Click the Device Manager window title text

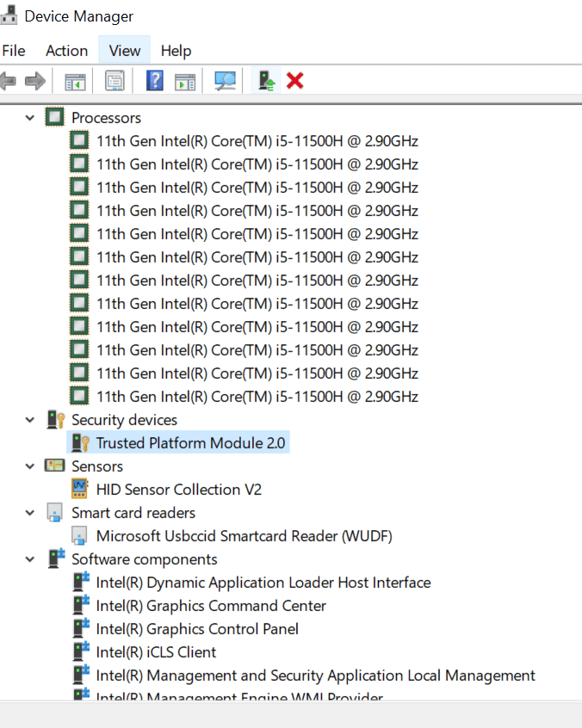[x=79, y=16]
